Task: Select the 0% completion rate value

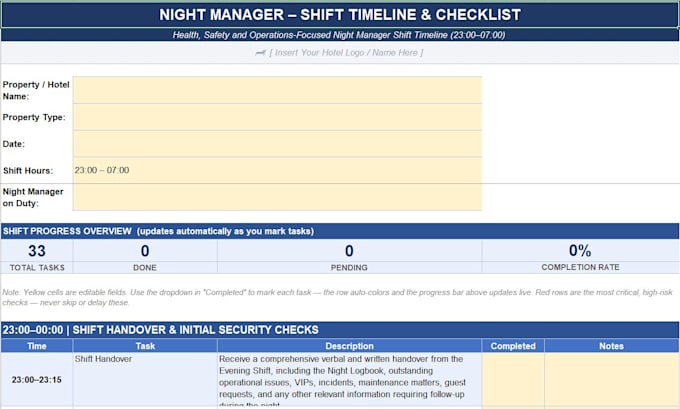Action: coord(580,250)
